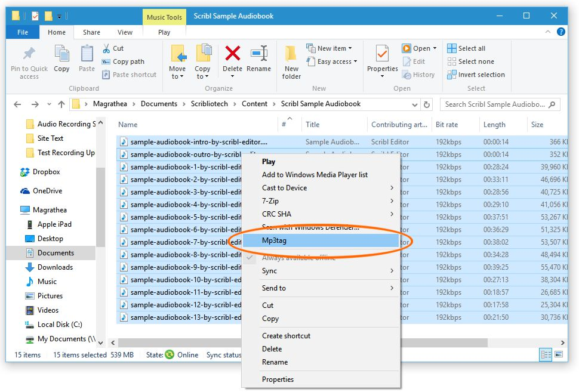Select Music in navigation pane
The width and height of the screenshot is (579, 392).
41,282
